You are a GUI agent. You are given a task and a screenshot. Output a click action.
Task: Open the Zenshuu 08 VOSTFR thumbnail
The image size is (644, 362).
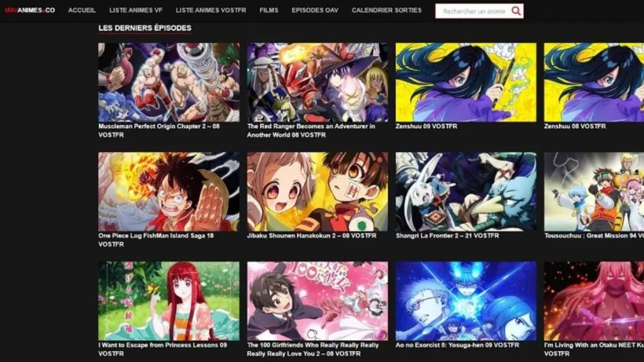(594, 82)
